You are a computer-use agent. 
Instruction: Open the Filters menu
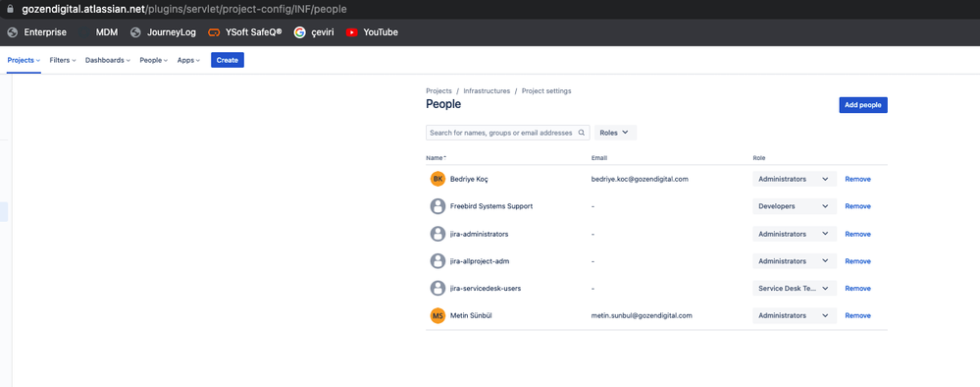(x=63, y=61)
